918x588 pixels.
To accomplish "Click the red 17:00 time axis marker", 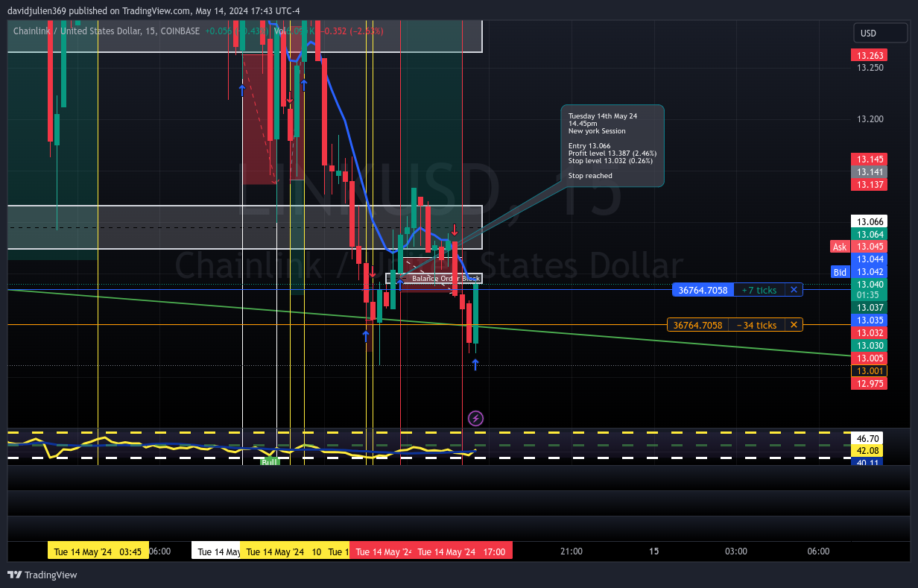I will 462,551.
